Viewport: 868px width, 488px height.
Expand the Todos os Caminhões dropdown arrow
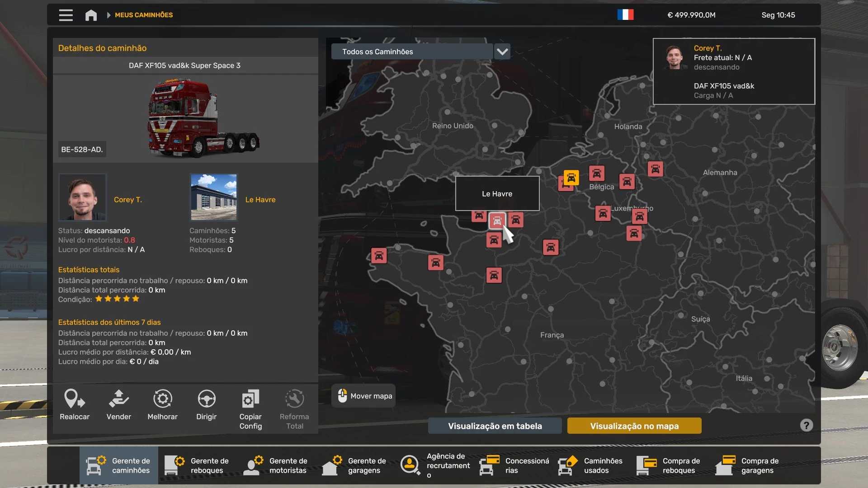point(502,52)
